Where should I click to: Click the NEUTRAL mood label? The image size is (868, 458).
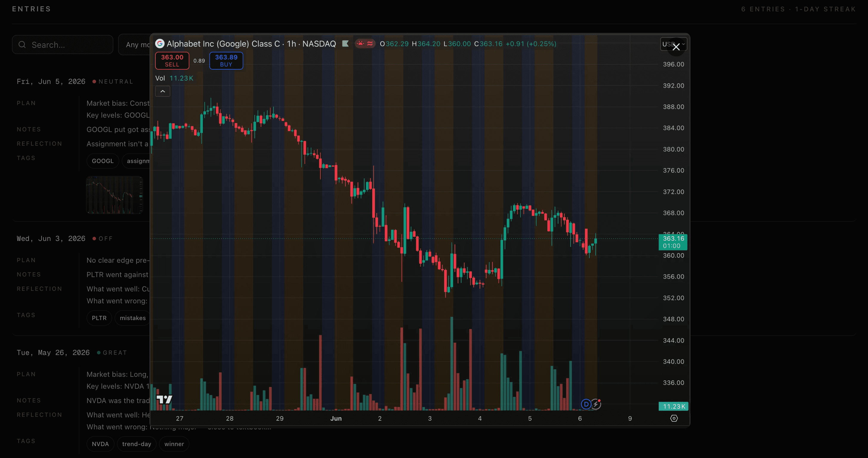coord(115,82)
